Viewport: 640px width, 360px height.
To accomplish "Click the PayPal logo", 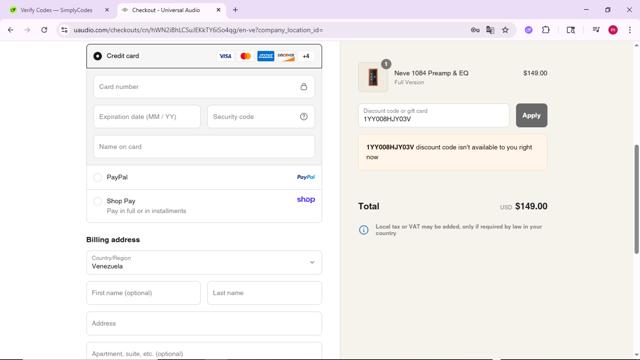I will pyautogui.click(x=306, y=177).
